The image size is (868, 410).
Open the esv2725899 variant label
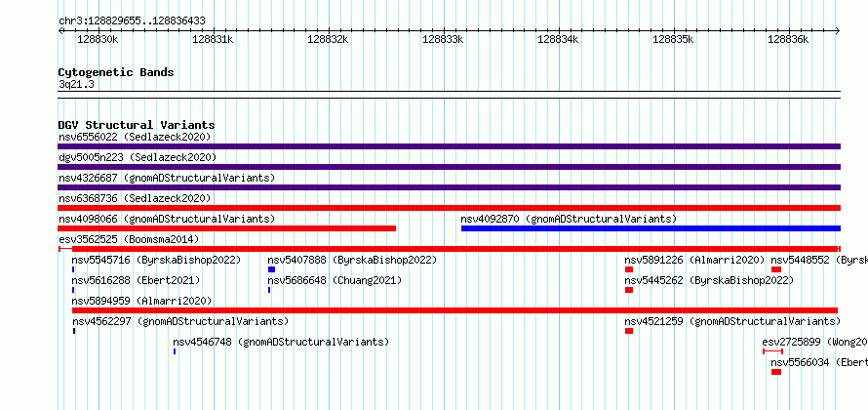point(815,342)
